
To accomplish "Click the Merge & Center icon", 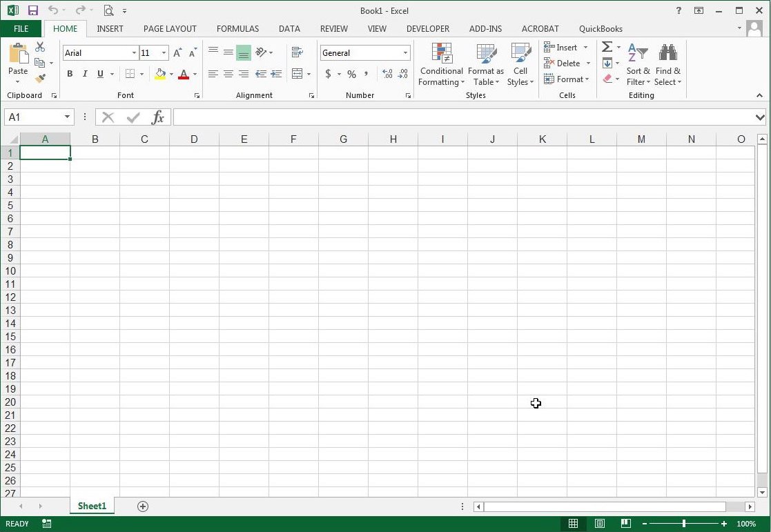I will [x=297, y=74].
